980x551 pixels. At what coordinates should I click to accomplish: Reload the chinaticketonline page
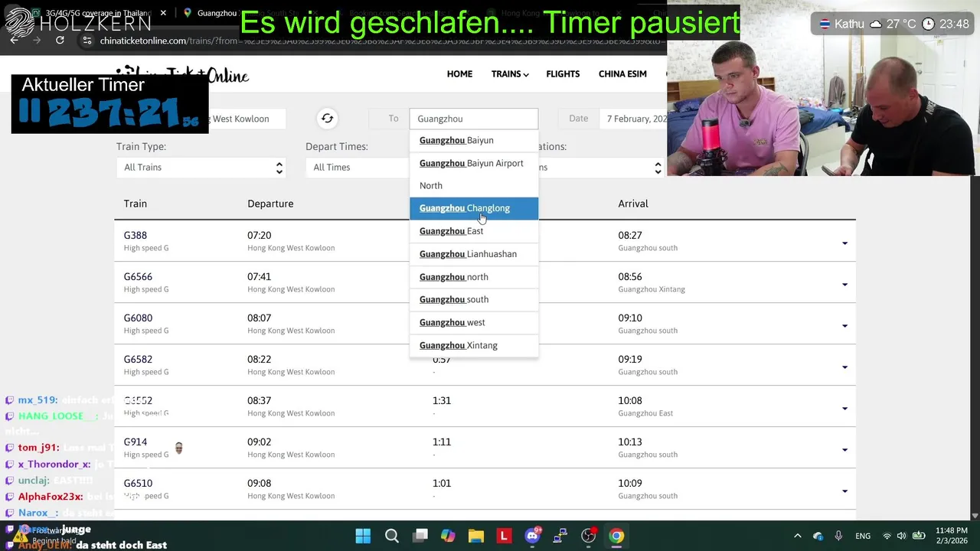[x=60, y=41]
